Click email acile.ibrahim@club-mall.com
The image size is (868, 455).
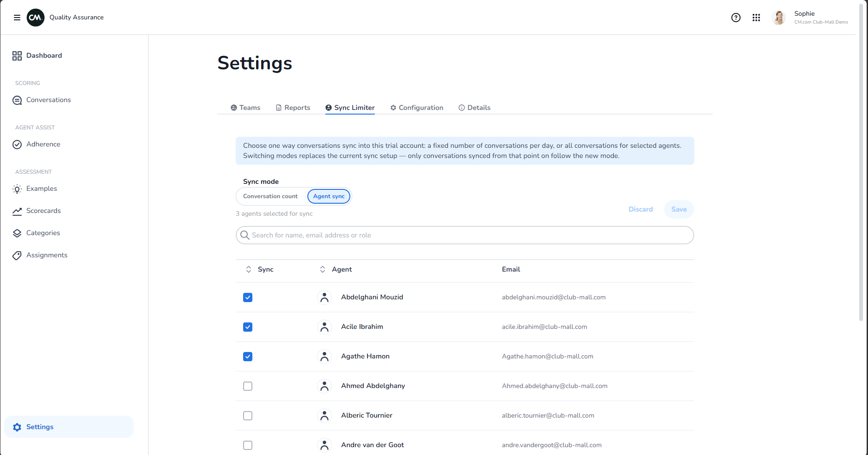tap(544, 327)
